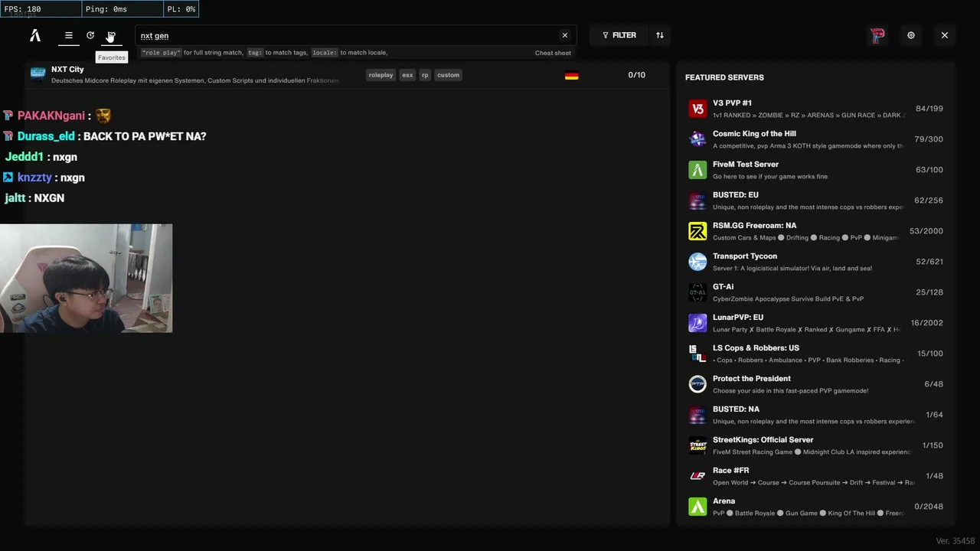Click the 52/621 player count

pyautogui.click(x=929, y=262)
